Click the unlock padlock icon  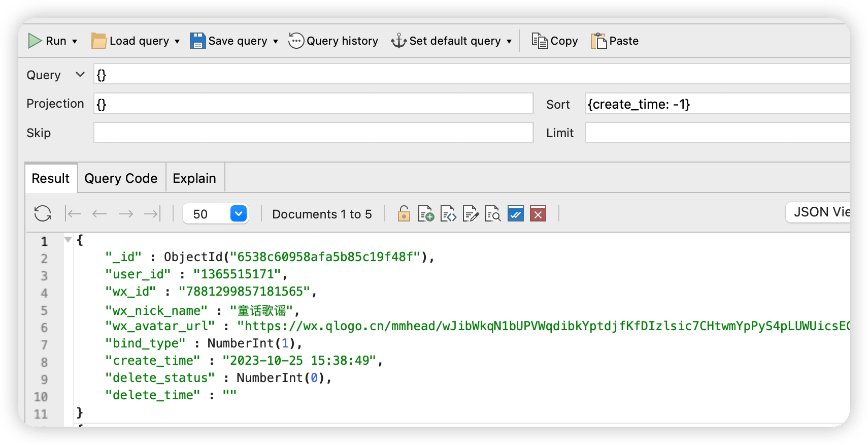pyautogui.click(x=404, y=213)
